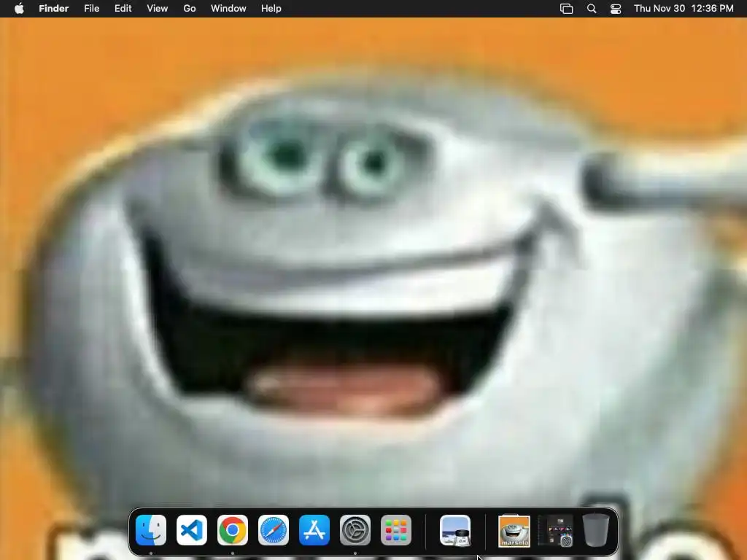Open Control Center in menu bar
747x560 pixels.
(616, 9)
